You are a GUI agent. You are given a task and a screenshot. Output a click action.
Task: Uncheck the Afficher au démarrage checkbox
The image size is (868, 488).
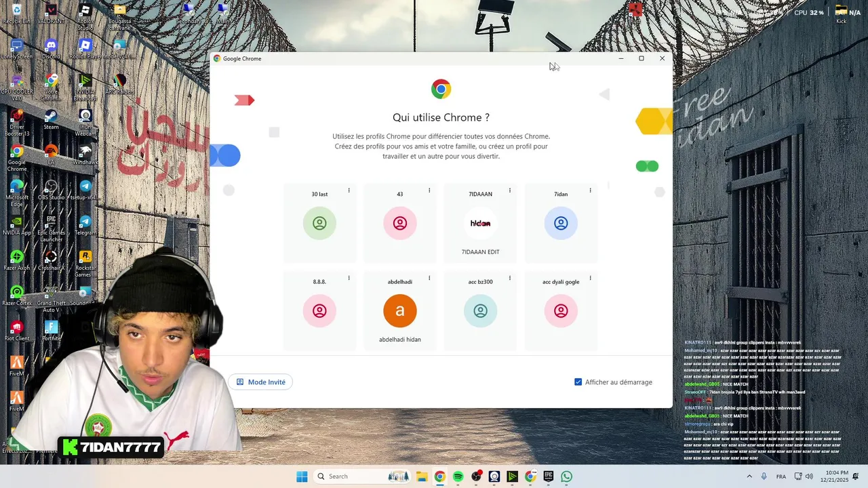(x=578, y=382)
